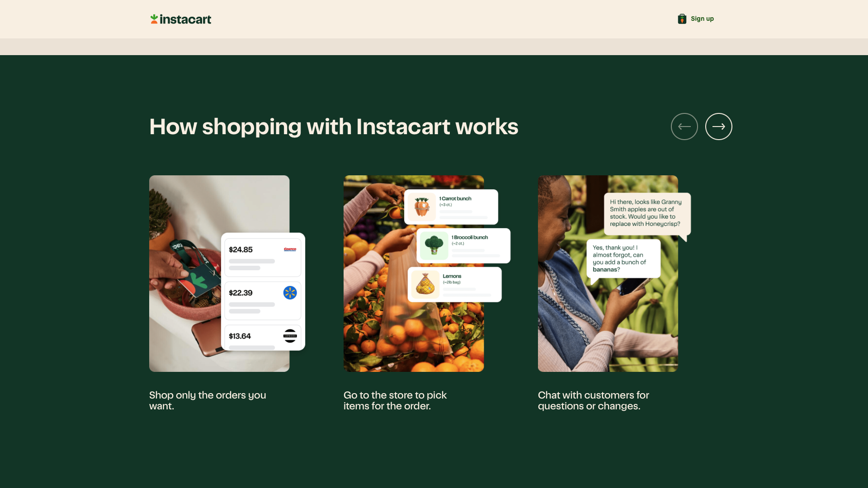Click the bananas reply chat bubble
Image resolution: width=868 pixels, height=488 pixels.
(623, 259)
